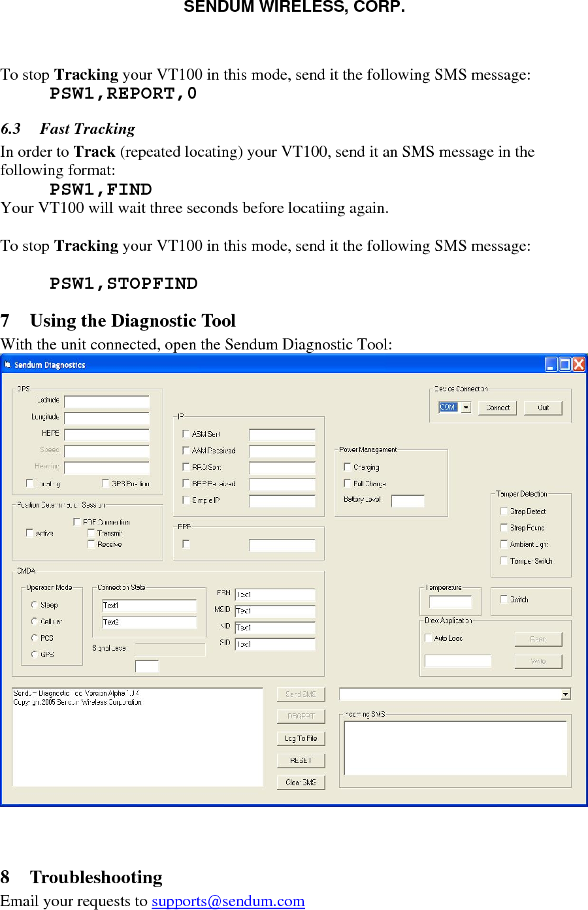Toggle the Locating checkbox in GPS
Screen dimensions: 588x910
click(29, 483)
